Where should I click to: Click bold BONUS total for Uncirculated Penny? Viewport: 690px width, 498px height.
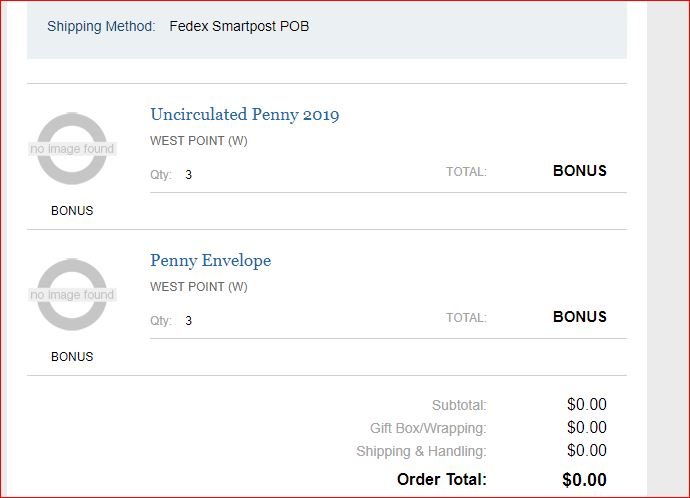(579, 171)
